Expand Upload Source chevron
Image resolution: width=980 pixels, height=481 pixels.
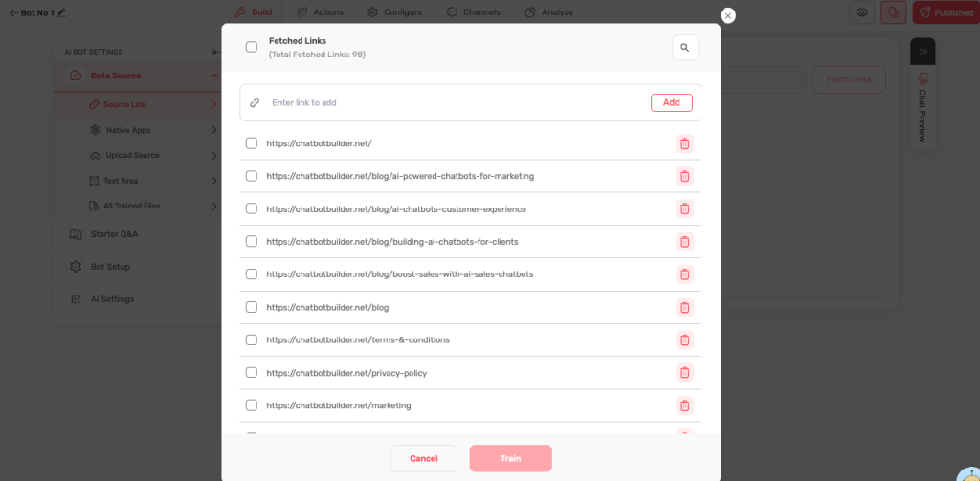214,155
